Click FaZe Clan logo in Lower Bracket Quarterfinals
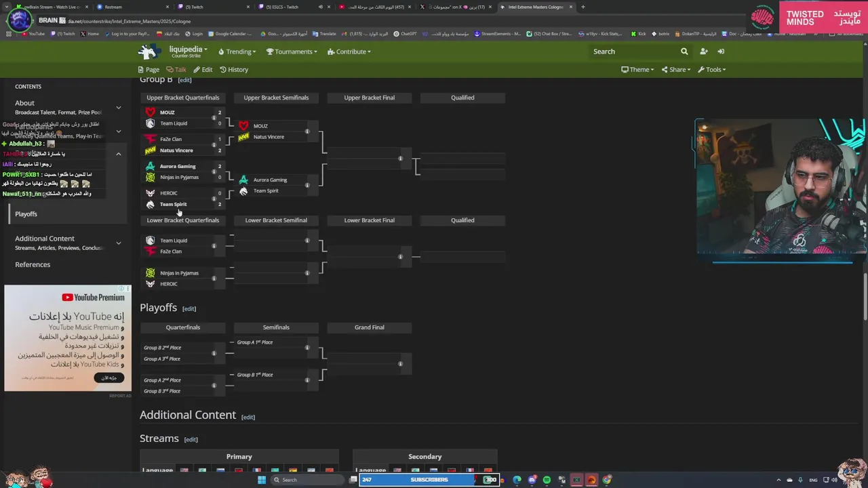This screenshot has height=488, width=868. (x=151, y=251)
